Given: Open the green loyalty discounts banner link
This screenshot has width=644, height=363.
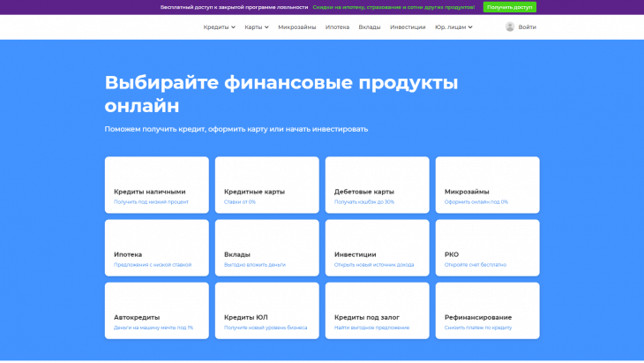Looking at the screenshot, I should pos(393,7).
